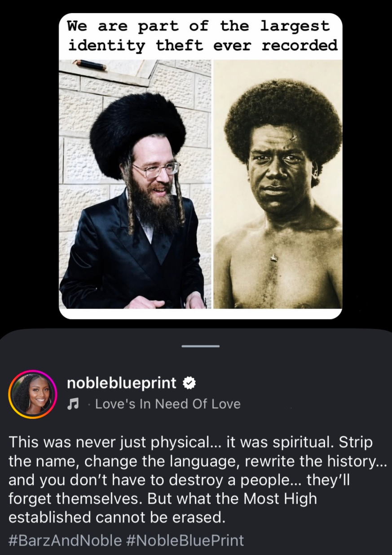Open the nobleblueprint profile avatar
Image resolution: width=392 pixels, height=555 pixels.
pos(32,394)
